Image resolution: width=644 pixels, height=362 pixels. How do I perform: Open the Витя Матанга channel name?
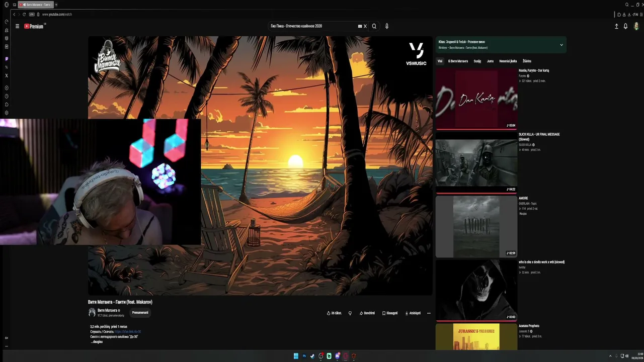(107, 310)
